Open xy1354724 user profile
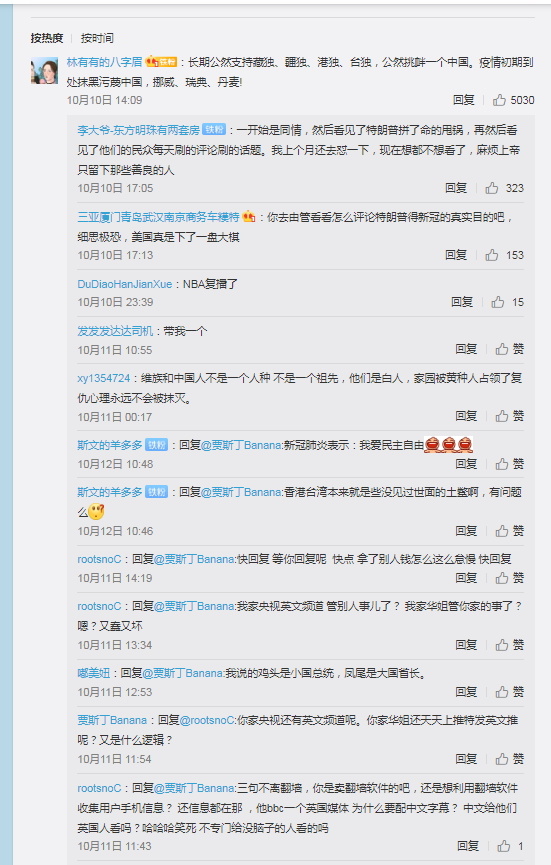Screen dimensions: 551x865 104,378
